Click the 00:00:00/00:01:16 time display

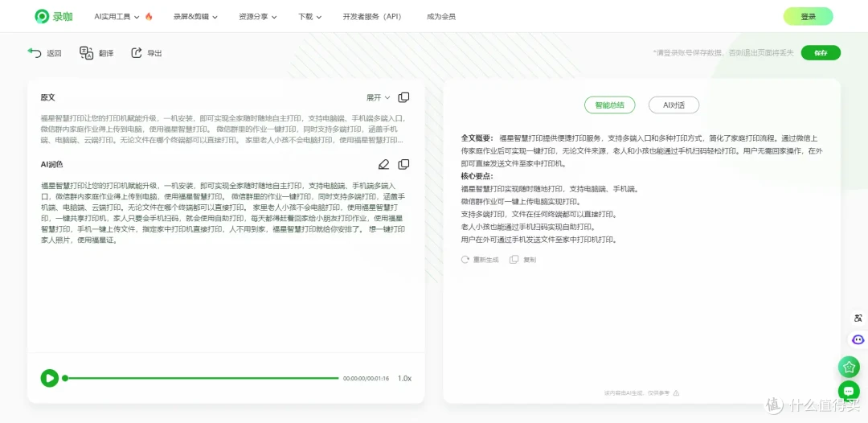[366, 379]
